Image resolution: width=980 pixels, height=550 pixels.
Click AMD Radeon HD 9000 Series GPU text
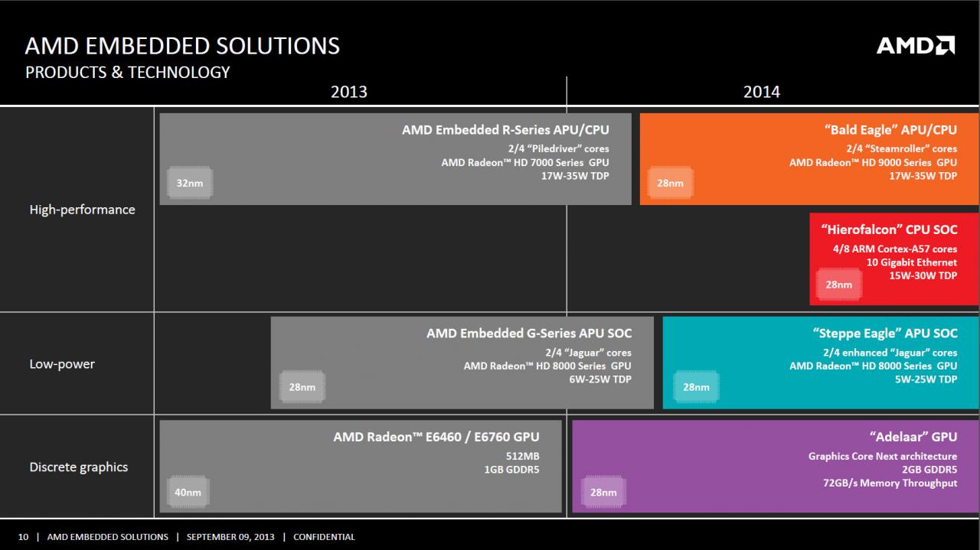tap(874, 162)
